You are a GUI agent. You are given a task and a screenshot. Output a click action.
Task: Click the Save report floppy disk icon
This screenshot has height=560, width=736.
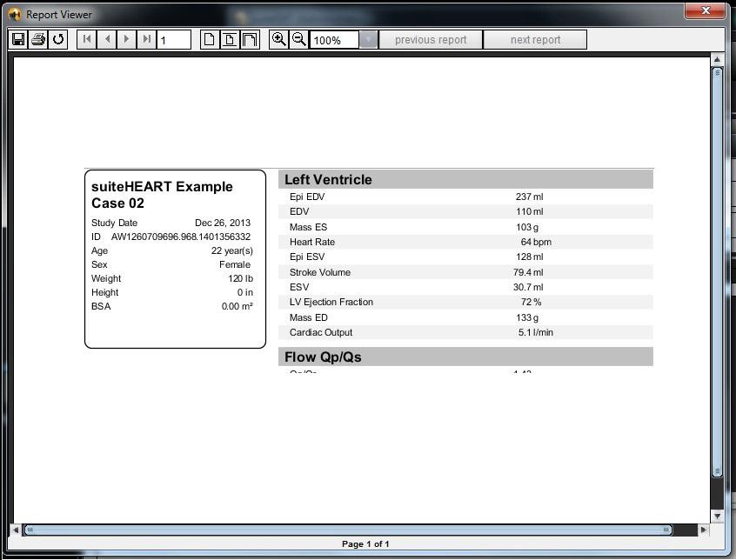click(x=18, y=39)
